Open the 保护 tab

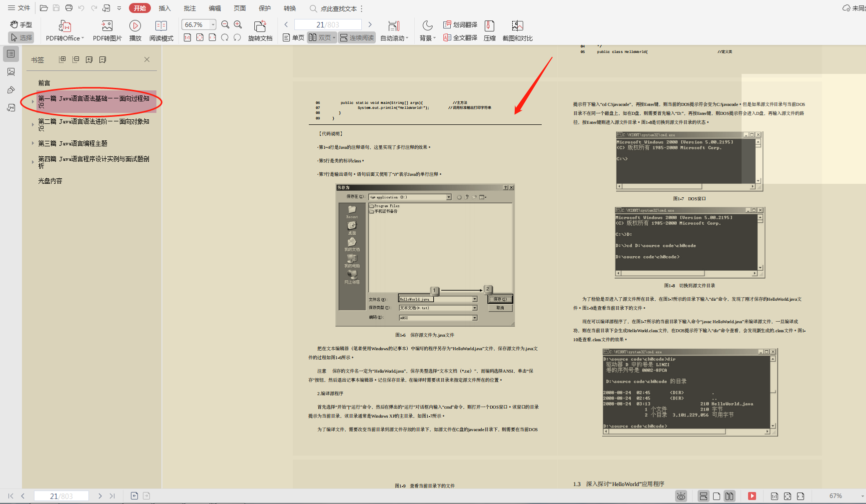[265, 8]
